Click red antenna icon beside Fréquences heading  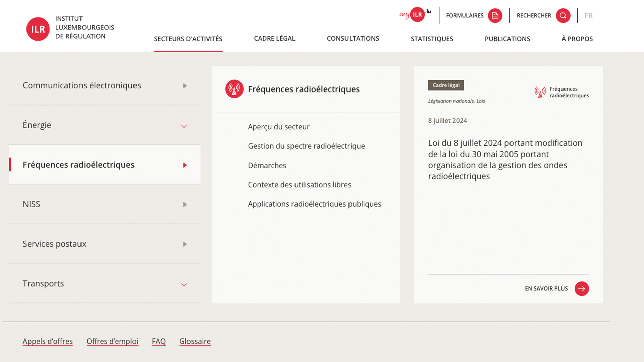coord(234,89)
